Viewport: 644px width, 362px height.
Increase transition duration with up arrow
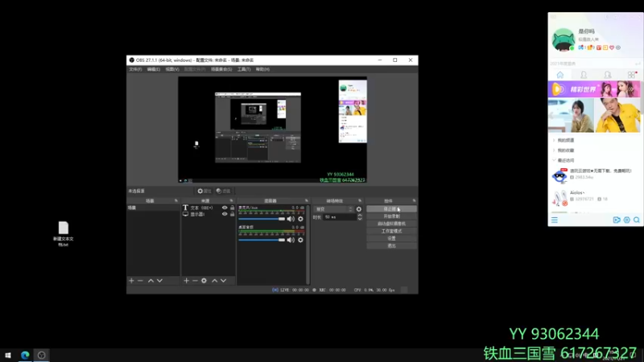[x=360, y=215]
